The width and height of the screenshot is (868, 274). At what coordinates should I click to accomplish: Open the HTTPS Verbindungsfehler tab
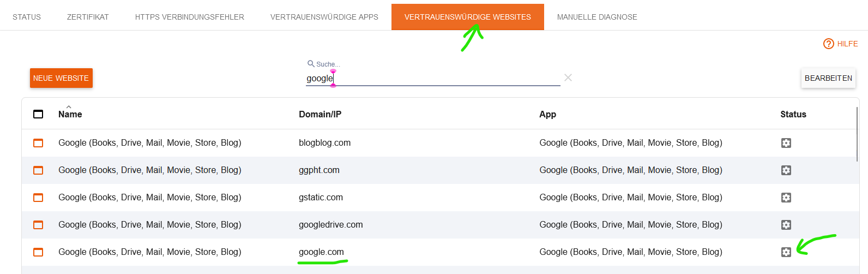190,17
